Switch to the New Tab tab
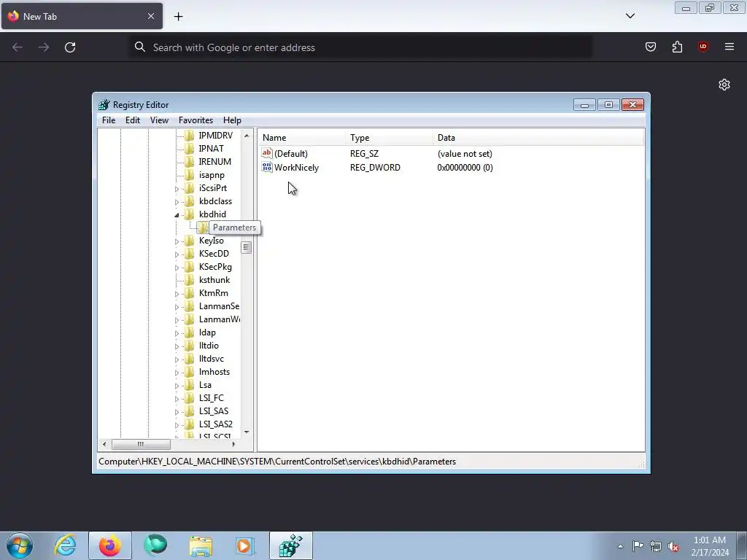This screenshot has height=560, width=747. (82, 16)
